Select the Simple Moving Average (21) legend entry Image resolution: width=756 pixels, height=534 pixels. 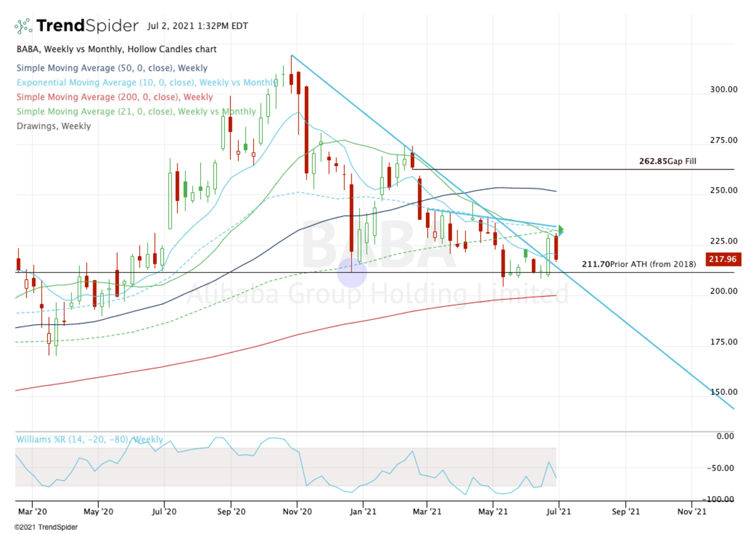coord(136,111)
